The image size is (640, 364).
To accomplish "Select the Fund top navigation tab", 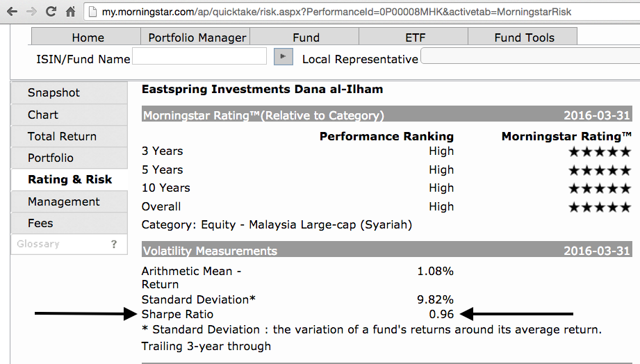I will [x=306, y=38].
